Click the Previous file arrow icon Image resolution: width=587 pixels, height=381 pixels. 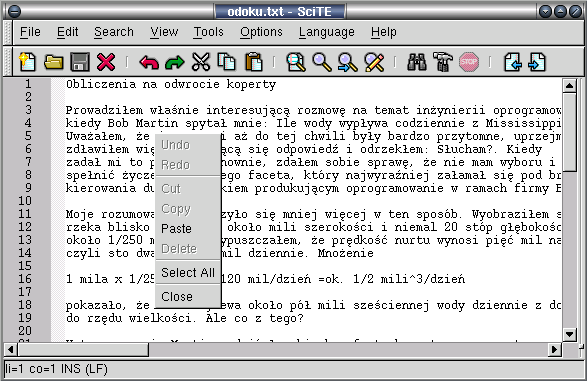pos(513,62)
